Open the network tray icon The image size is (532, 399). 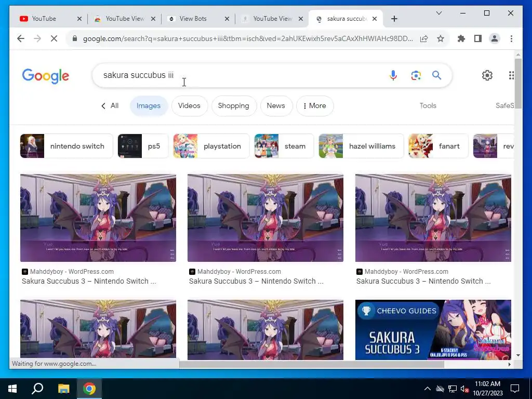point(453,389)
